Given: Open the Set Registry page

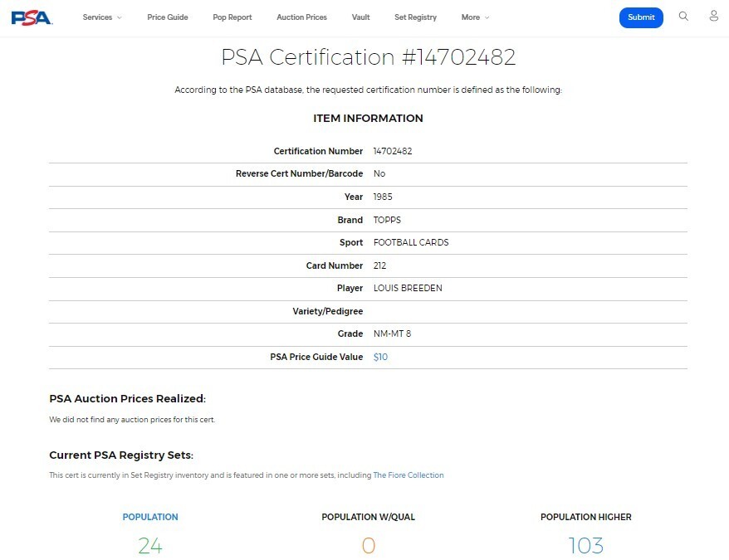Looking at the screenshot, I should click(x=416, y=17).
